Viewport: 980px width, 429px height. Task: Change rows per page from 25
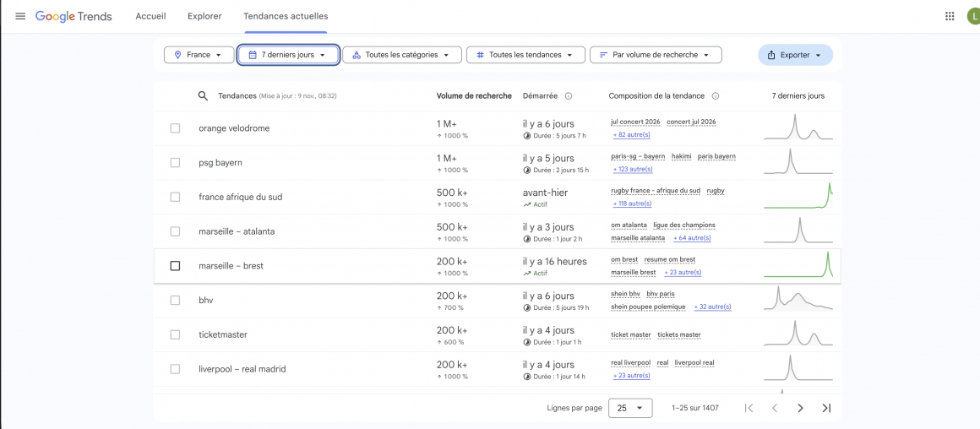tap(630, 408)
